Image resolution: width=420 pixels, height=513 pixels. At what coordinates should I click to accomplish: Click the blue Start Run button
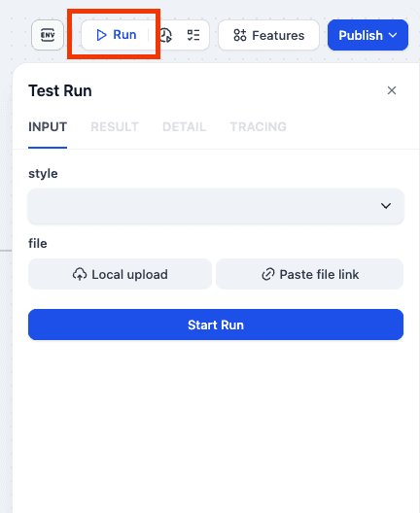pyautogui.click(x=216, y=325)
